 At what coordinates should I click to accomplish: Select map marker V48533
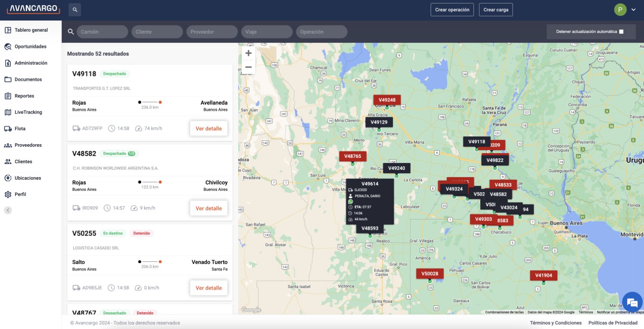(503, 185)
